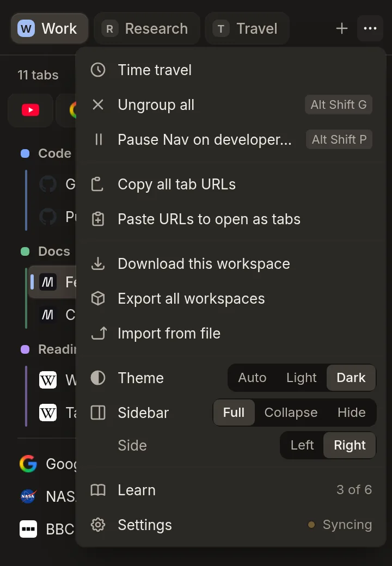Viewport: 392px width, 566px height.
Task: Click the paste clipboard icon for Paste URLs
Action: point(98,219)
